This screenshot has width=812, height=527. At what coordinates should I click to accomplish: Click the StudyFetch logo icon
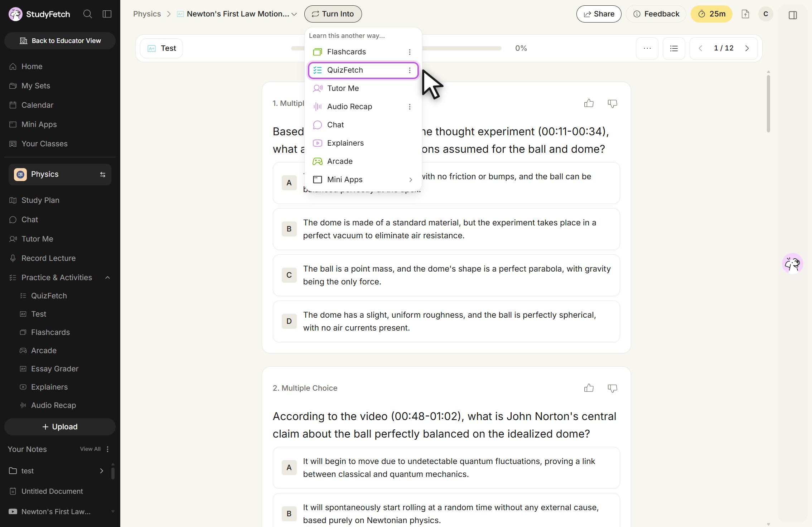click(15, 14)
